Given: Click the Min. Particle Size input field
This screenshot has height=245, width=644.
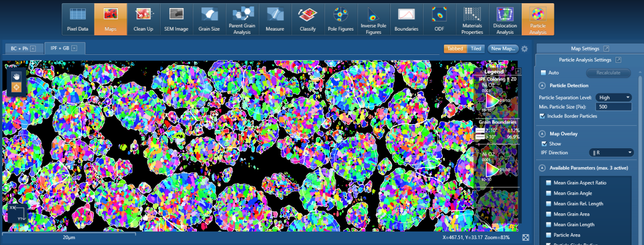Looking at the screenshot, I should coord(613,107).
